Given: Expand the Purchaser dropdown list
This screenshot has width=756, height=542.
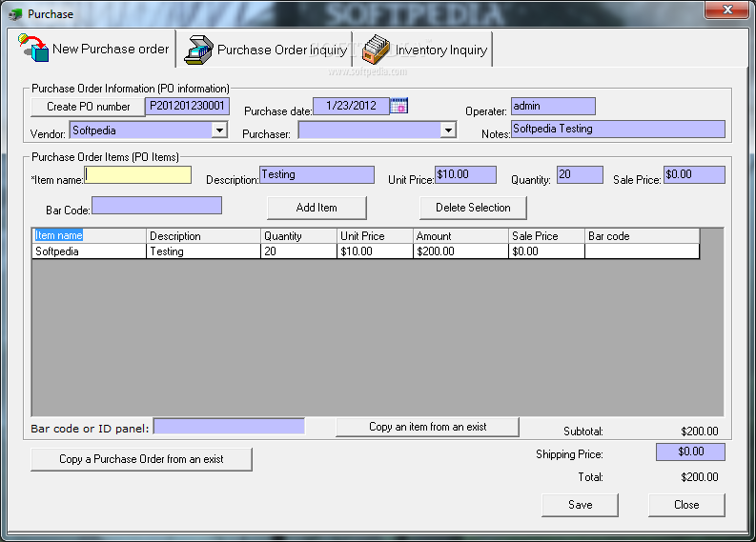Looking at the screenshot, I should (448, 130).
